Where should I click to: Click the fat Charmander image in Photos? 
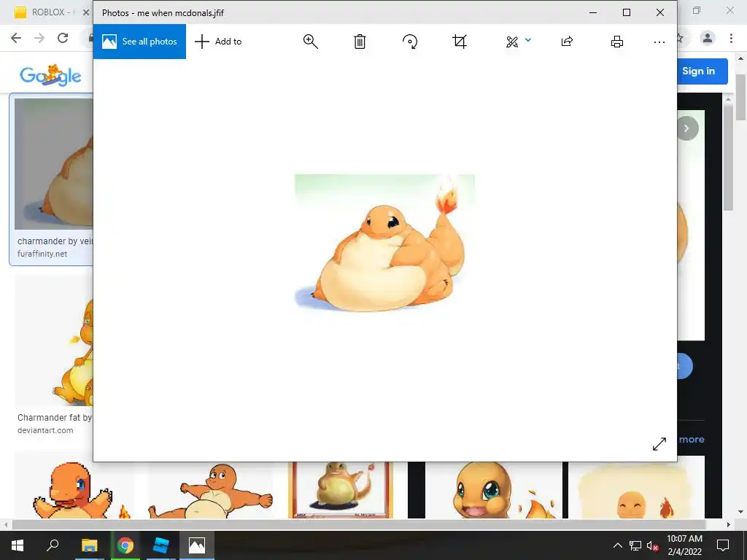[x=384, y=244]
